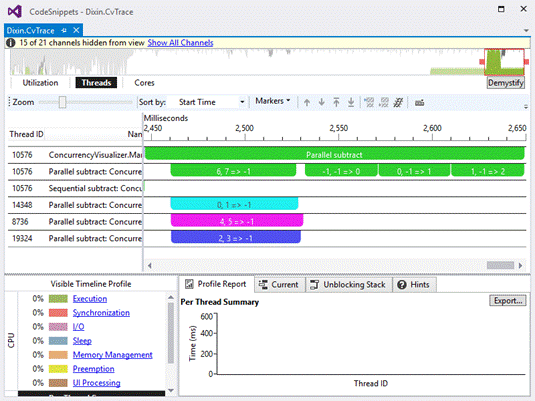Open the Unblocking Stack tab
The image size is (535, 401).
(x=348, y=285)
